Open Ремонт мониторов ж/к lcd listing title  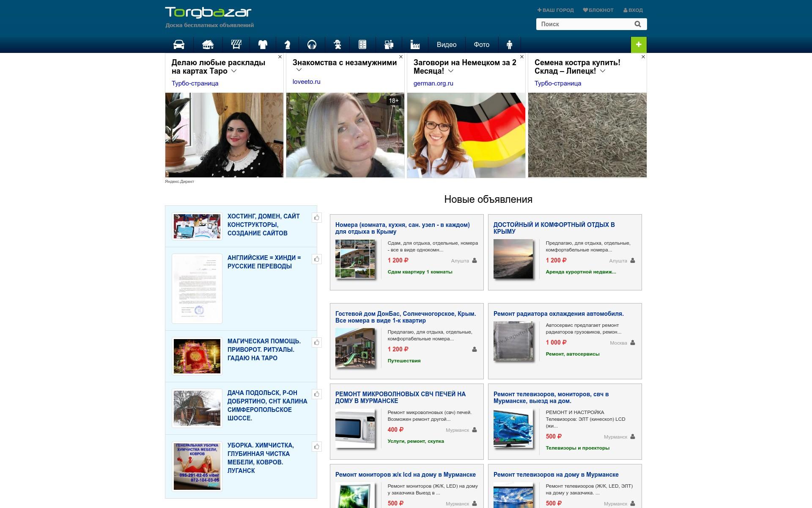pyautogui.click(x=406, y=475)
